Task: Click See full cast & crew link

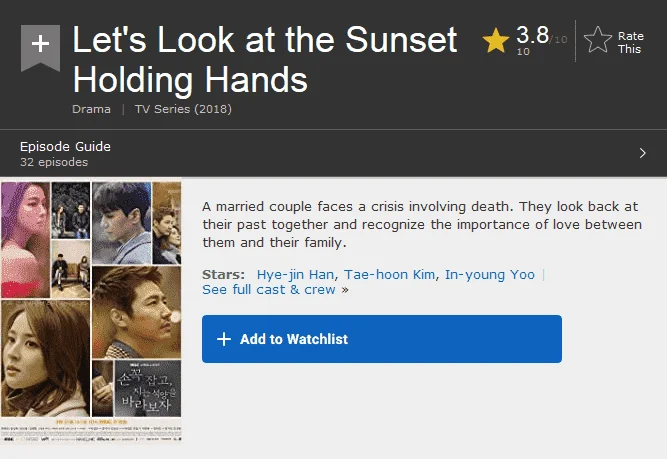Action: click(x=269, y=290)
